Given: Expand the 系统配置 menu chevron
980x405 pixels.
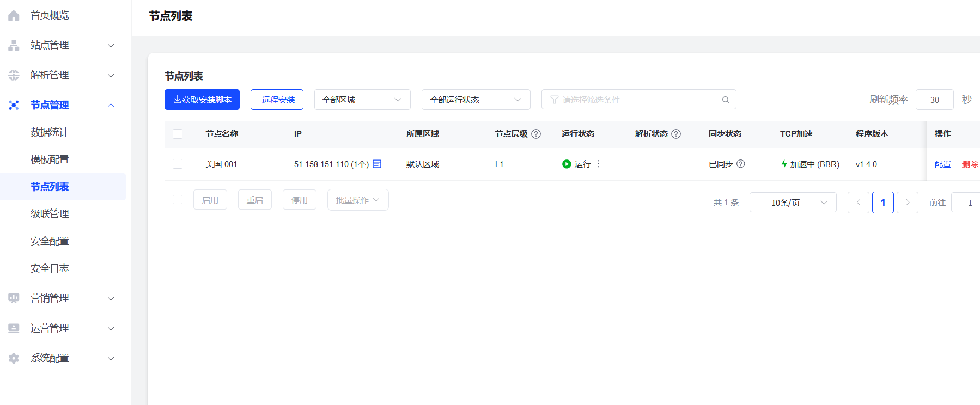Looking at the screenshot, I should click(x=111, y=358).
